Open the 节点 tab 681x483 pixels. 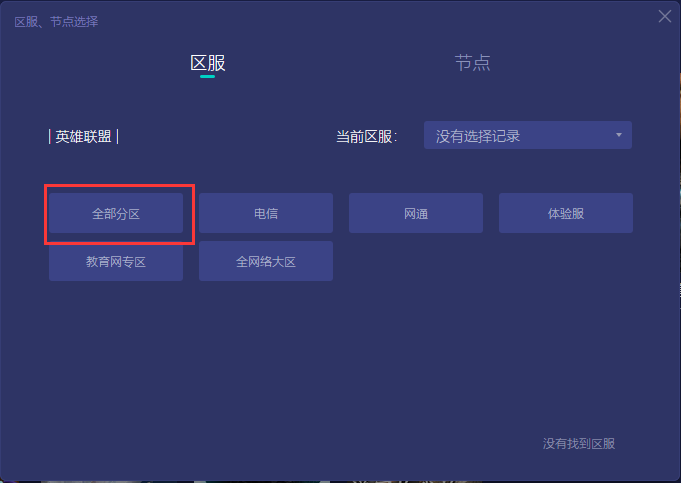473,63
